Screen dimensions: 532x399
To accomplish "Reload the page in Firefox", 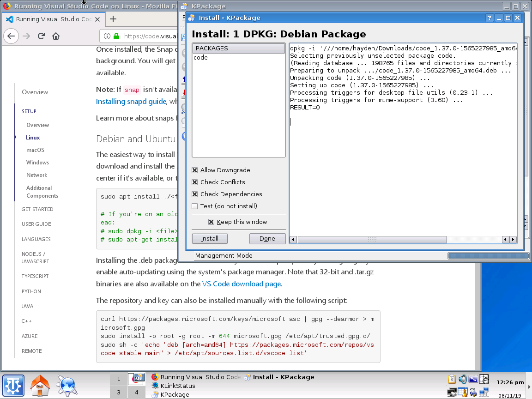I will tap(41, 36).
